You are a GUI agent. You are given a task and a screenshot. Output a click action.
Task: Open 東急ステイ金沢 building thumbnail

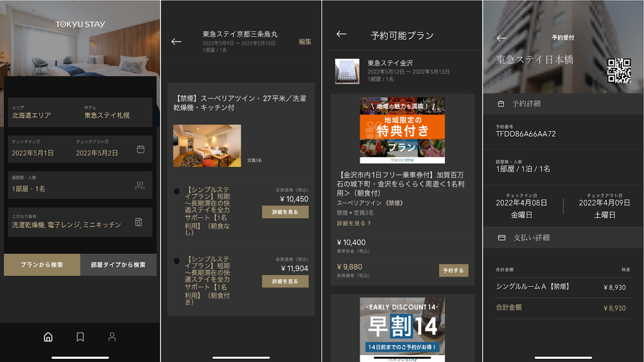point(347,71)
